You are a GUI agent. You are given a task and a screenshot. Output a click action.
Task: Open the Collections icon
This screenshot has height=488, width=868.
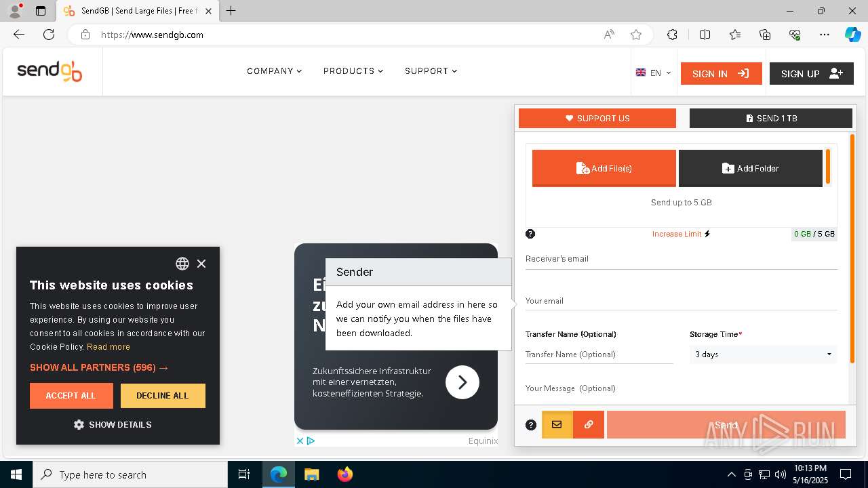(765, 35)
